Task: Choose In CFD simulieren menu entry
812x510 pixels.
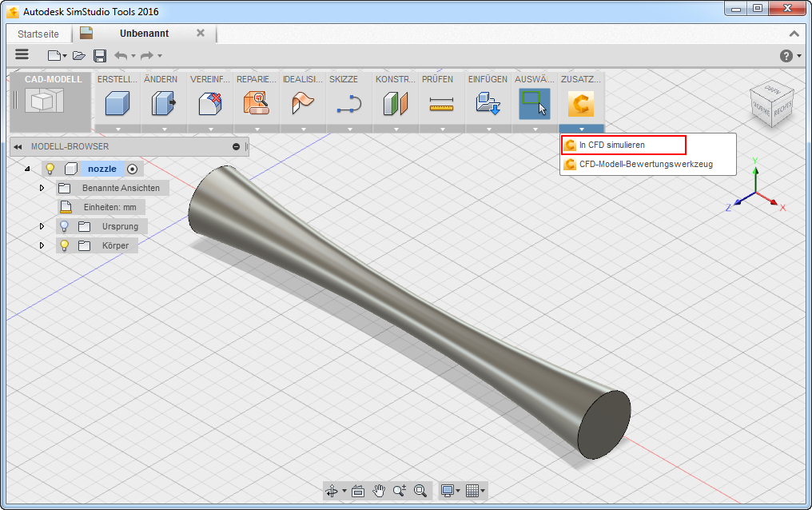Action: (623, 145)
